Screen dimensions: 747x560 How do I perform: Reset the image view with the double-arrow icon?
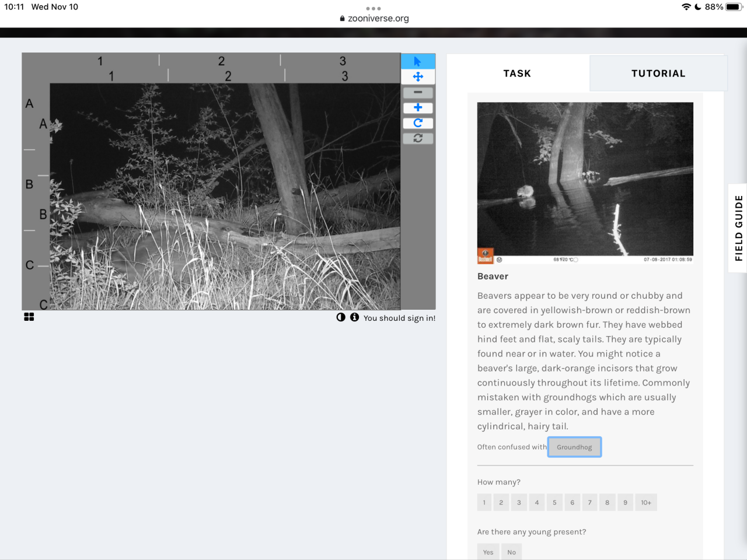(x=418, y=138)
